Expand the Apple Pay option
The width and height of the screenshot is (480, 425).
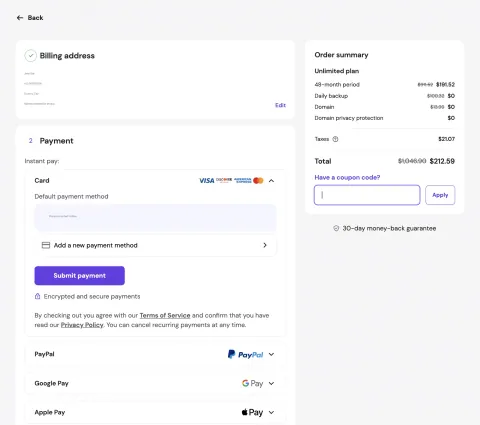coord(271,412)
